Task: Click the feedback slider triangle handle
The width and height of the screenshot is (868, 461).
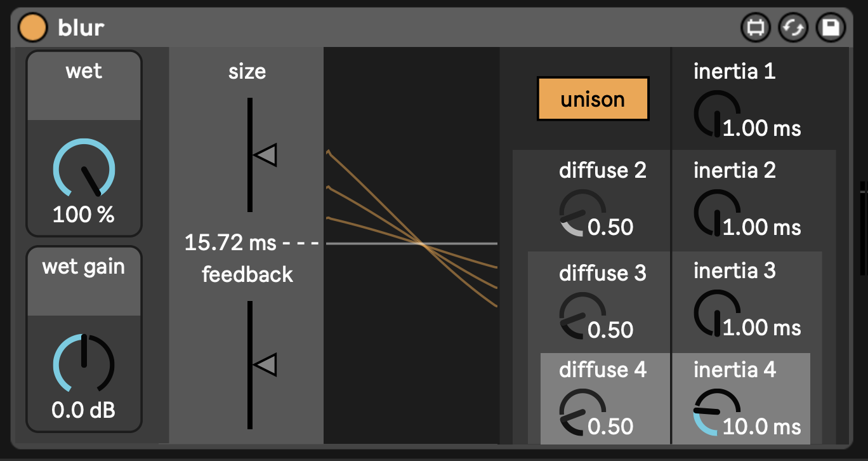Action: pos(265,365)
